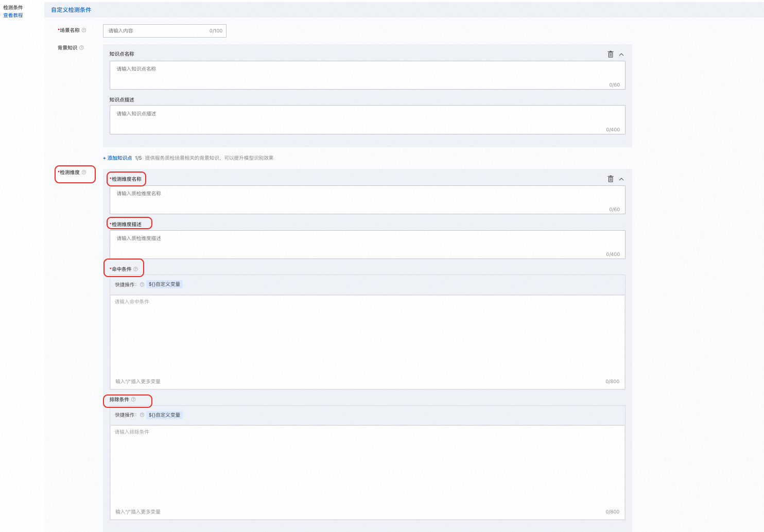Focus the 请输入知识点描述 text area

[x=368, y=120]
